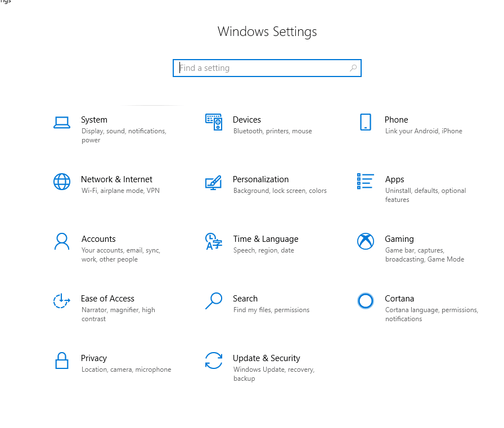This screenshot has width=504, height=428.
Task: Open Devices via keyboard and speaker icon
Action: pyautogui.click(x=214, y=122)
